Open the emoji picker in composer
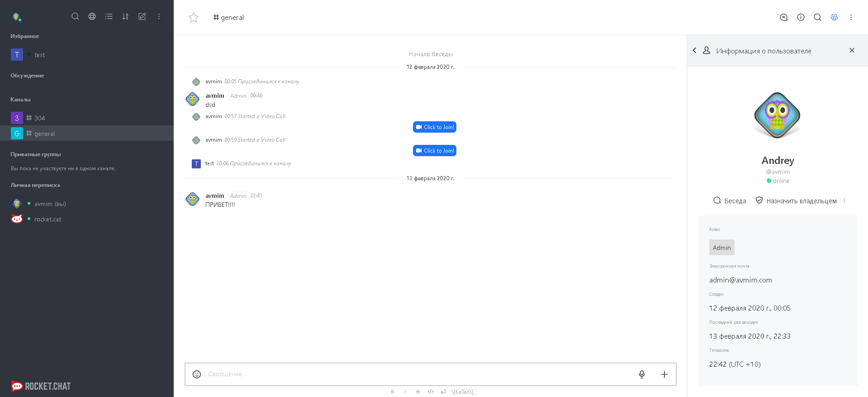The image size is (868, 397). click(197, 374)
